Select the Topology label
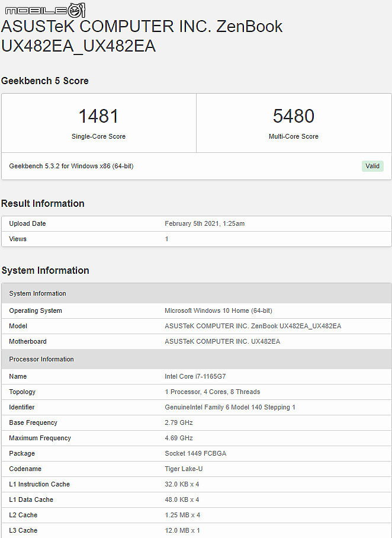 tap(23, 392)
